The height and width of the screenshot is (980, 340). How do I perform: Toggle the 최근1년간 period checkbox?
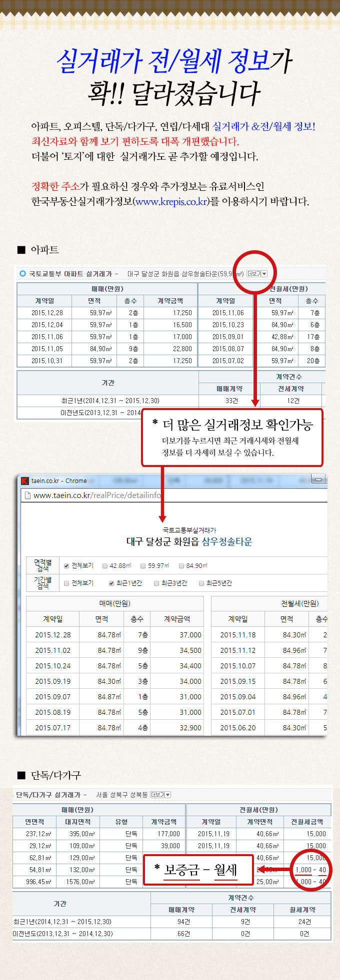(x=111, y=583)
